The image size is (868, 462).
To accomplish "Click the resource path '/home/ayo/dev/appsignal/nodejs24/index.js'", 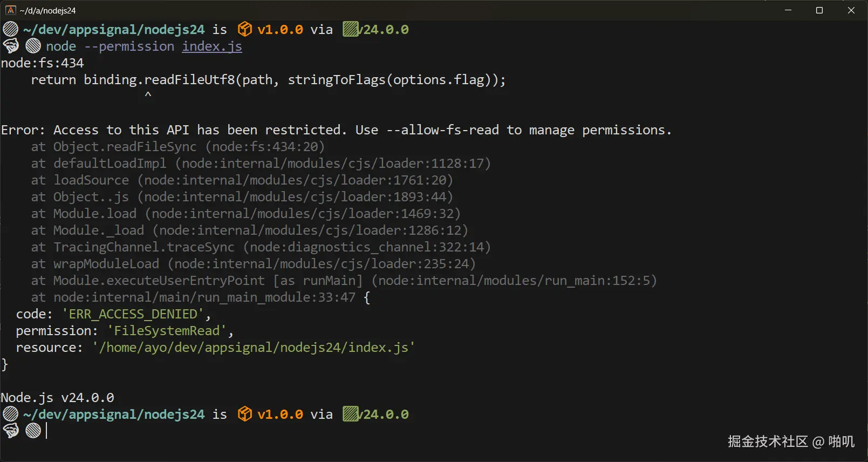I will click(x=254, y=348).
